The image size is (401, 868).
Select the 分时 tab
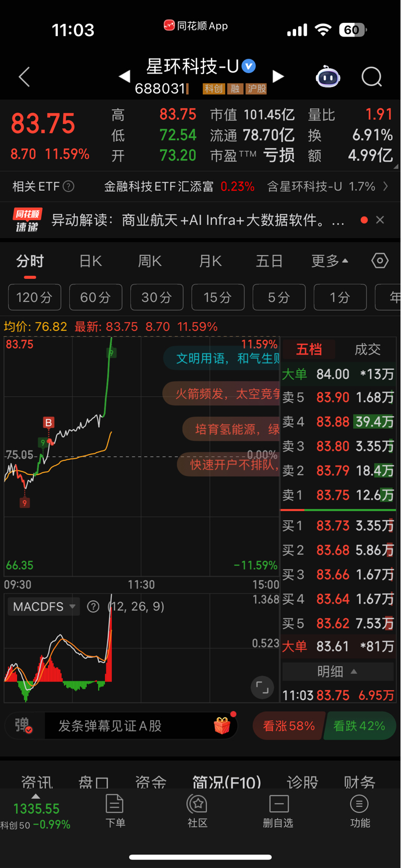click(x=30, y=261)
